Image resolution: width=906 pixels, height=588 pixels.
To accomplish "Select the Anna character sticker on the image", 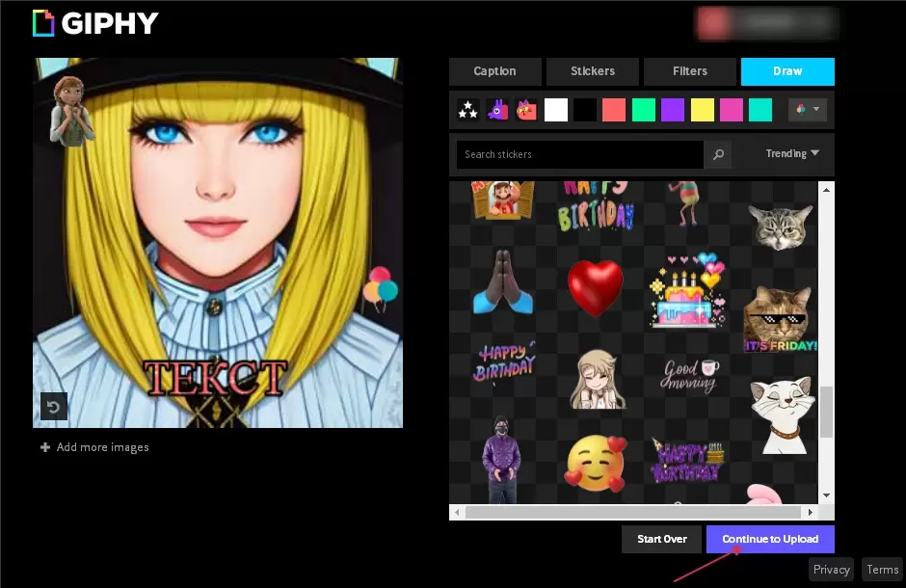I will click(71, 110).
